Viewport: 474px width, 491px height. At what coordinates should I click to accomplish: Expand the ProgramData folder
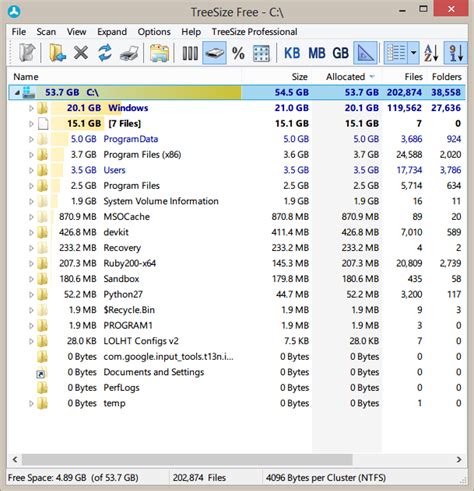pos(31,139)
